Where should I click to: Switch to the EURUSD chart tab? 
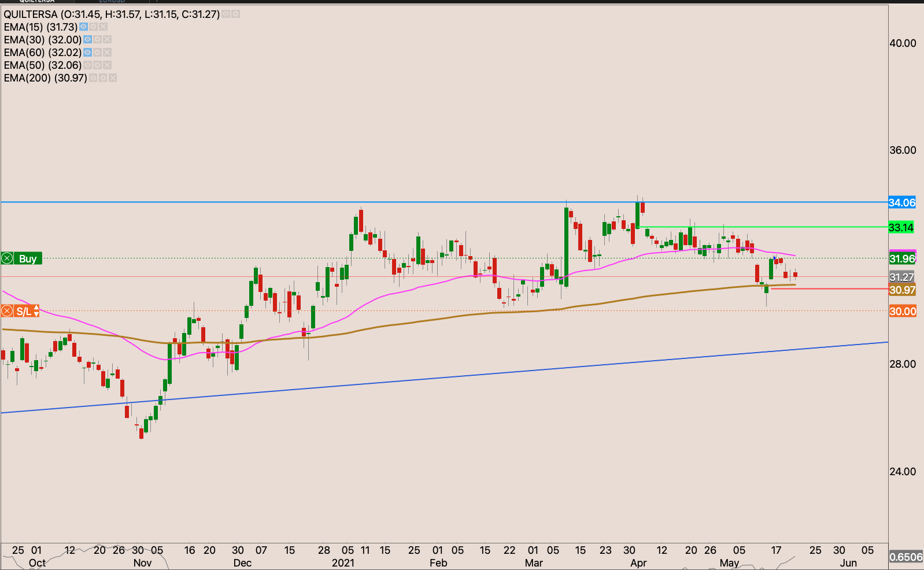(x=112, y=2)
